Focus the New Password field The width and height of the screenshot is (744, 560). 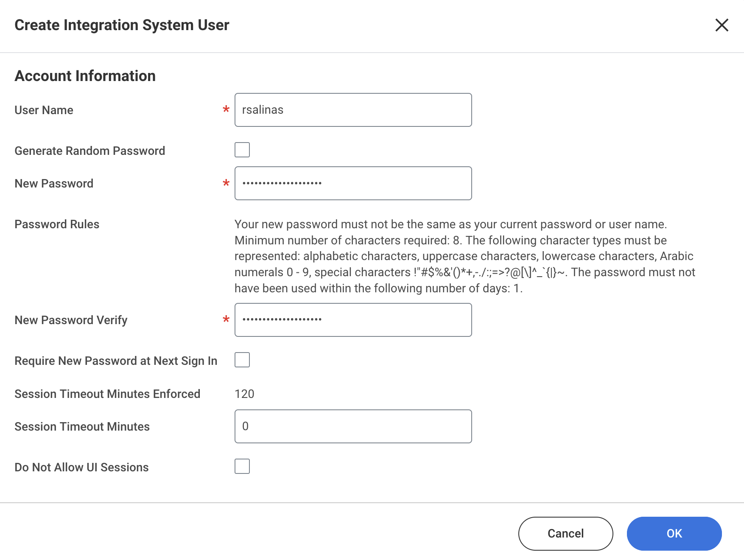[x=353, y=183]
